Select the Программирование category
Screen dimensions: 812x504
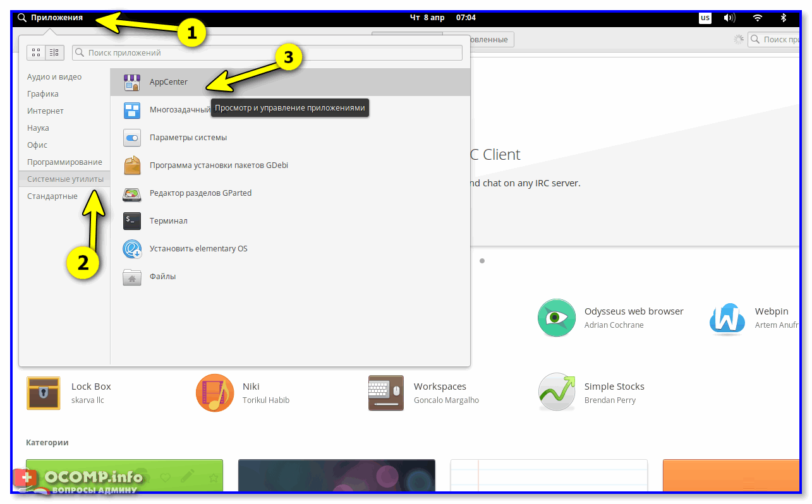(x=64, y=162)
